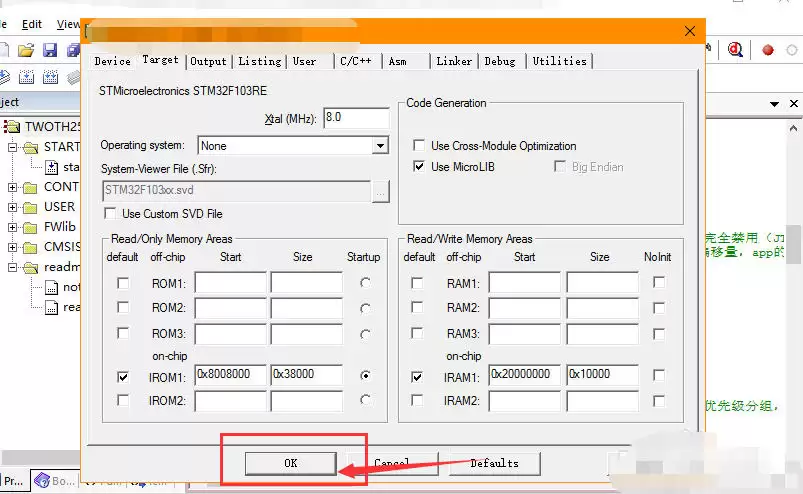Expand the USER group in project tree
803x494 pixels.
(x=12, y=207)
